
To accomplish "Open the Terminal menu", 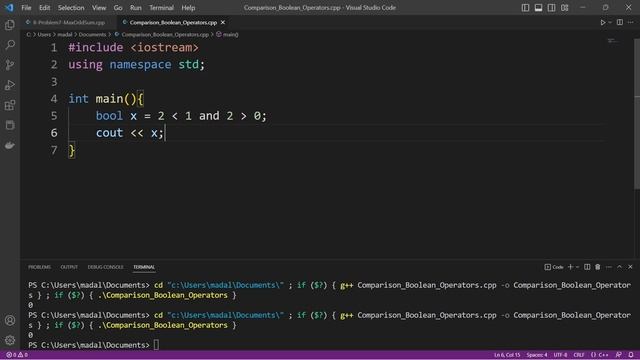I will (161, 8).
